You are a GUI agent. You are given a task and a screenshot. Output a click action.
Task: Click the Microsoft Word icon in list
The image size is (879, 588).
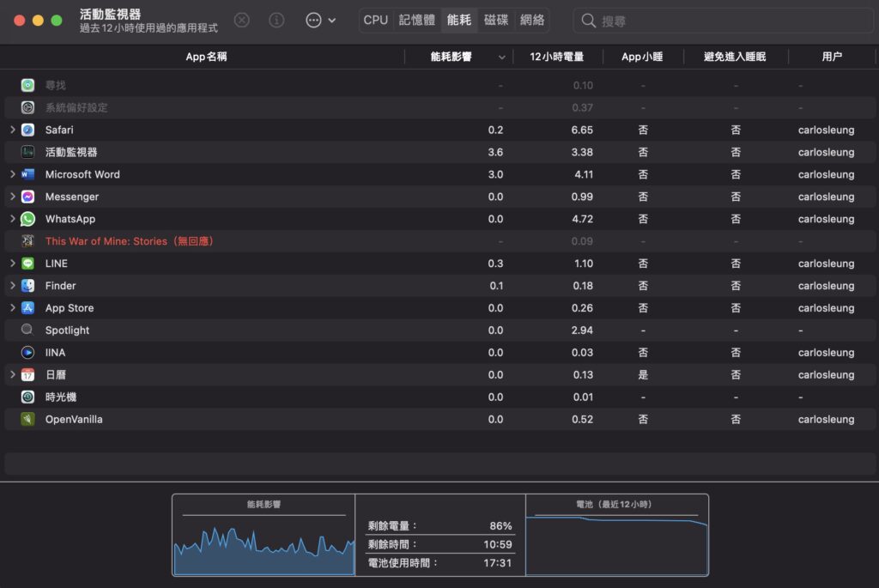pyautogui.click(x=27, y=174)
